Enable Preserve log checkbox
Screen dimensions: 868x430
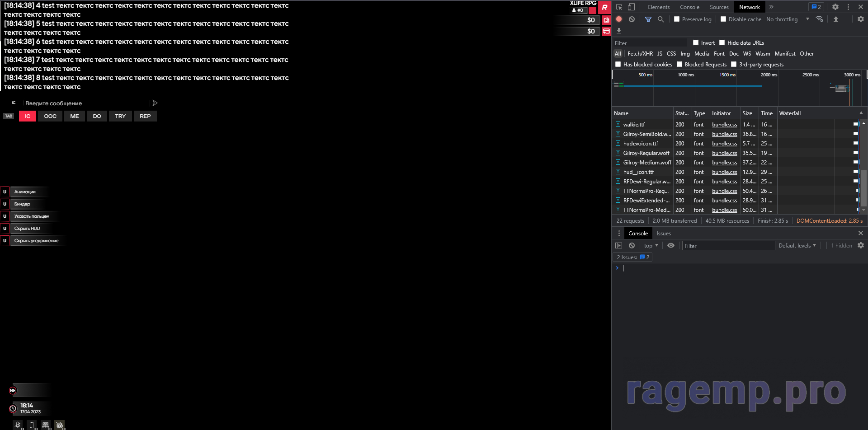point(677,19)
